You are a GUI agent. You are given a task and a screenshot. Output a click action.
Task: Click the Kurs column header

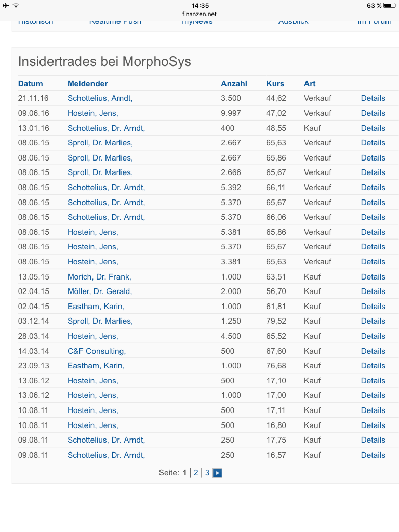(x=275, y=84)
